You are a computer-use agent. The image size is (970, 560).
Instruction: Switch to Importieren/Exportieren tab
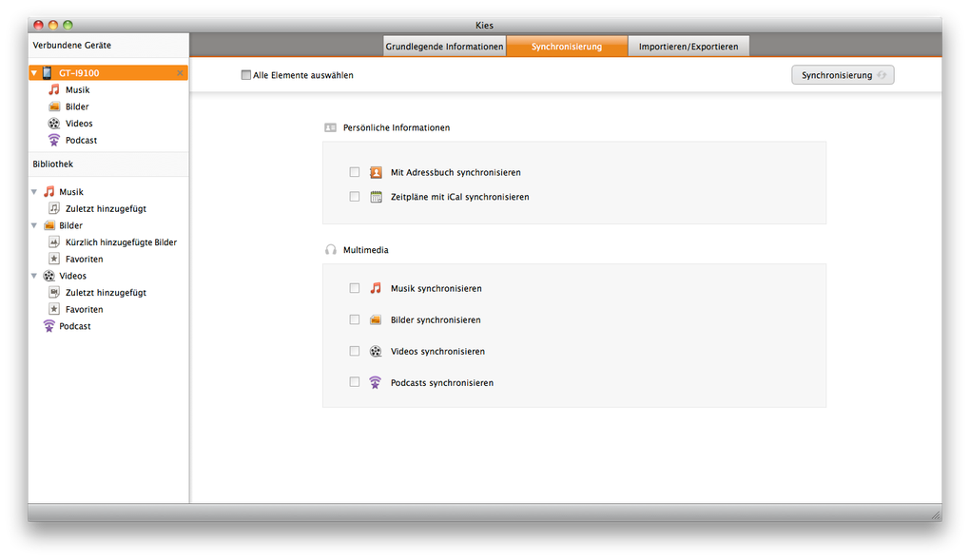pos(689,47)
